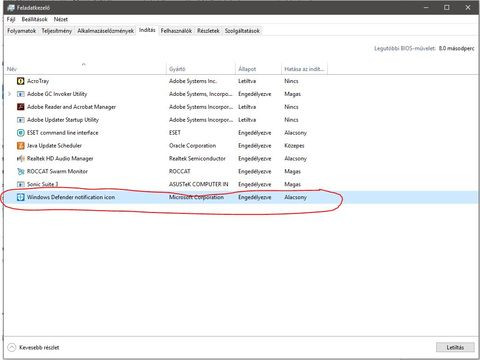Switch to the Részletek tab
The width and height of the screenshot is (480, 360).
(x=208, y=31)
